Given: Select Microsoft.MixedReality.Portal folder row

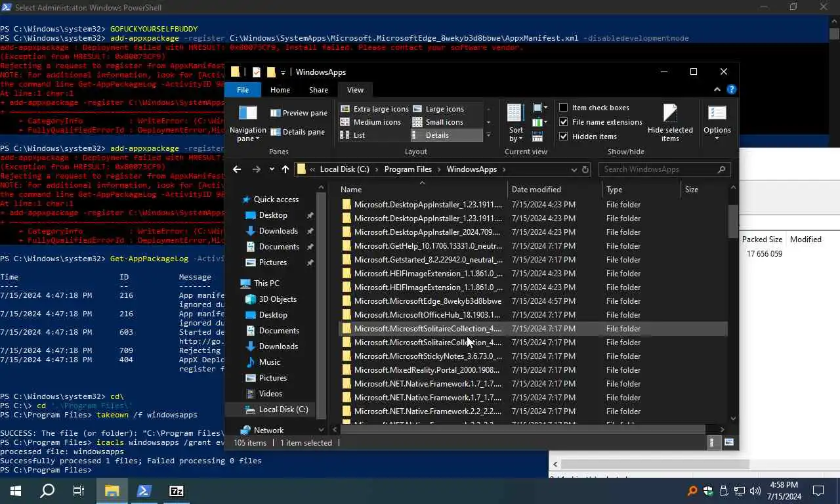Looking at the screenshot, I should click(533, 370).
